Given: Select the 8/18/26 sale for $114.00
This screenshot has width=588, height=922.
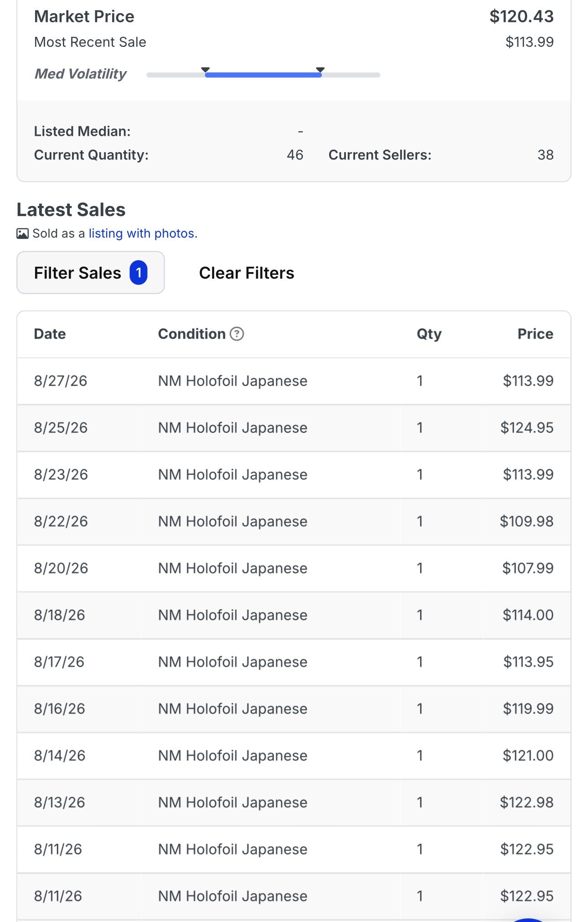Looking at the screenshot, I should pos(294,615).
